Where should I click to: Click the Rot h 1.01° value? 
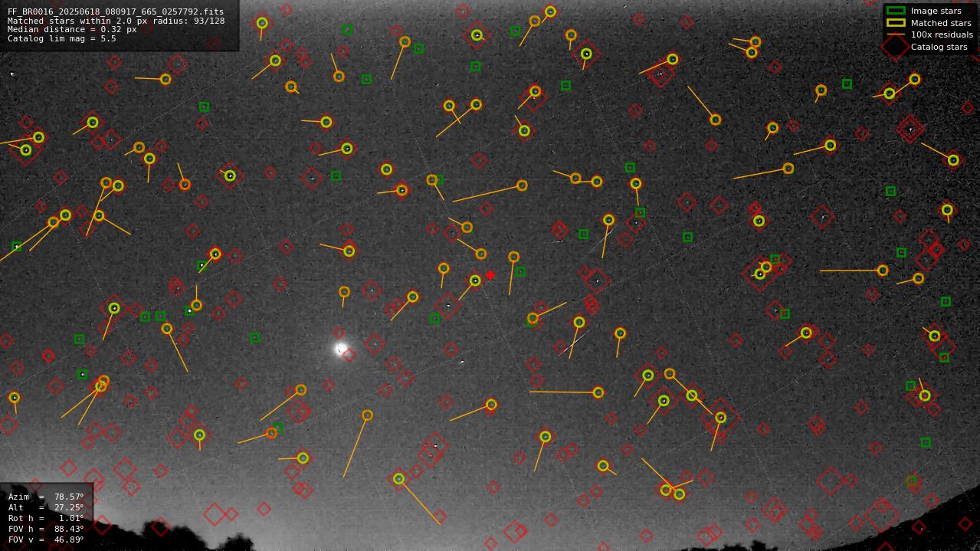coord(71,518)
